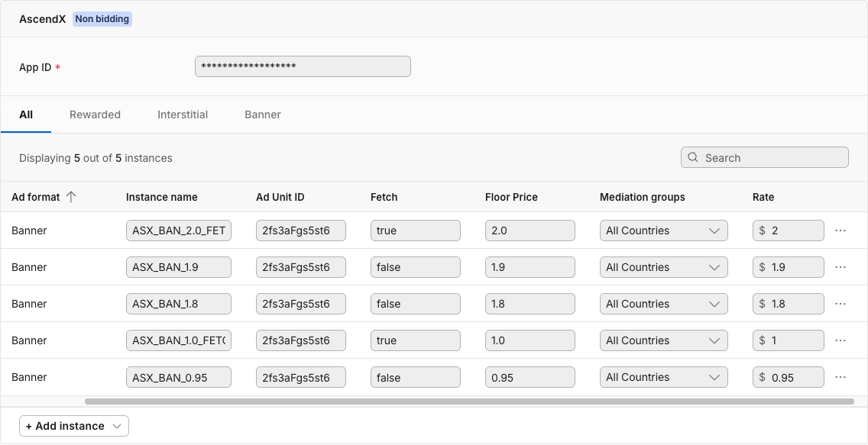Image resolution: width=868 pixels, height=445 pixels.
Task: Click instance name field ASX_BAN_1.9
Action: click(x=178, y=267)
